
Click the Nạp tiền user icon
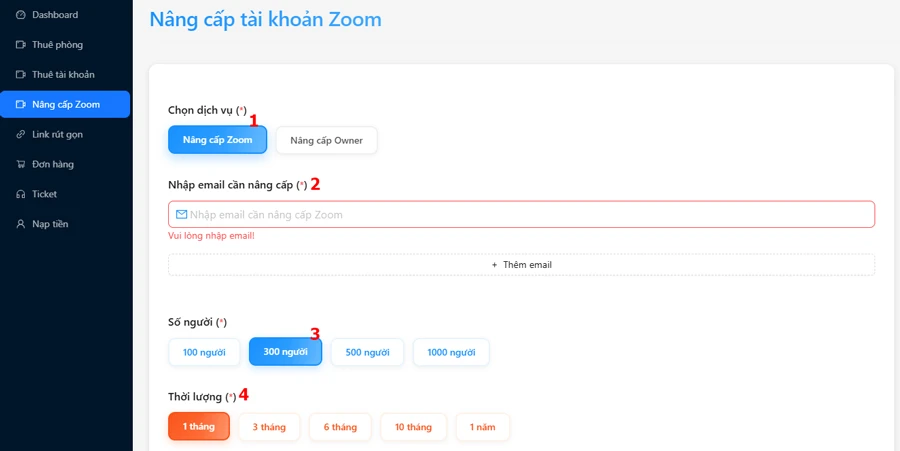[x=21, y=224]
